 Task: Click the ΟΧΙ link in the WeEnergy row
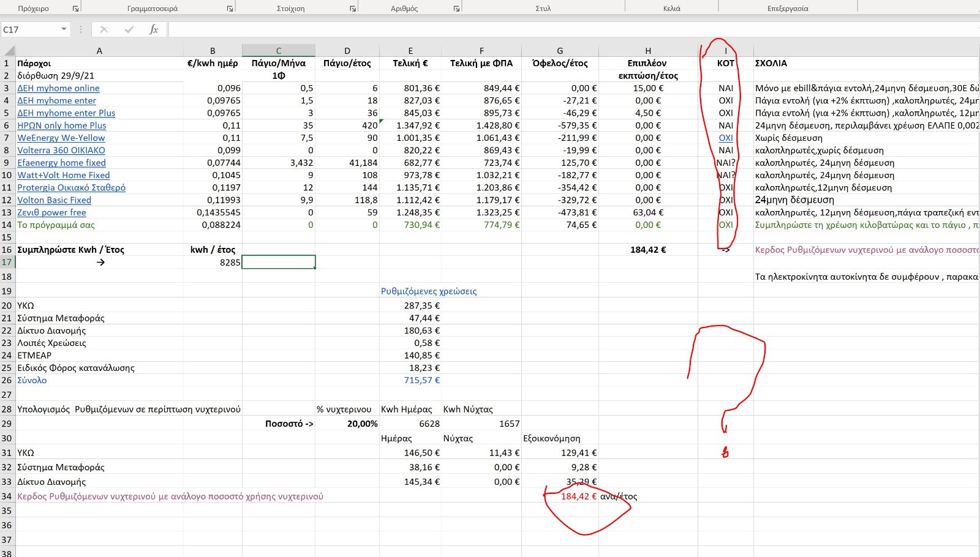726,138
